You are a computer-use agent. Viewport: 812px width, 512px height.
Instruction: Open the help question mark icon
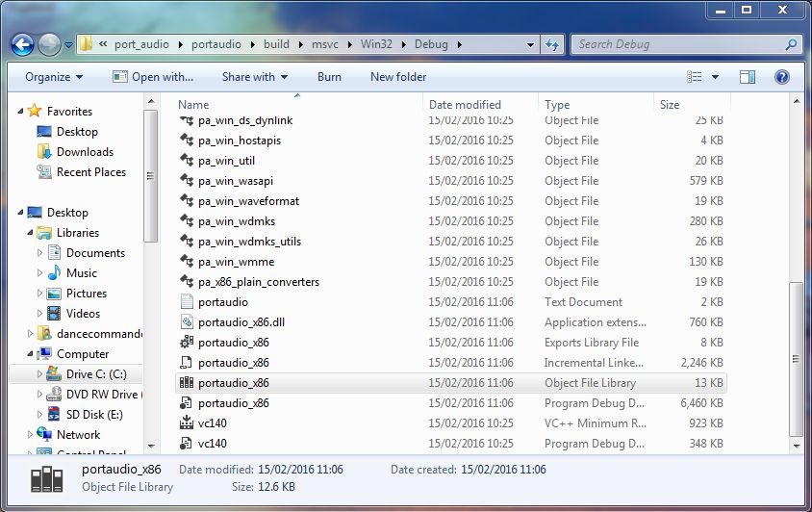782,77
